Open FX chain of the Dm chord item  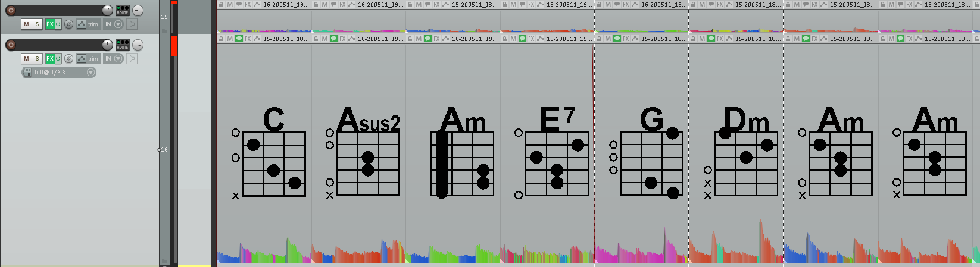720,39
